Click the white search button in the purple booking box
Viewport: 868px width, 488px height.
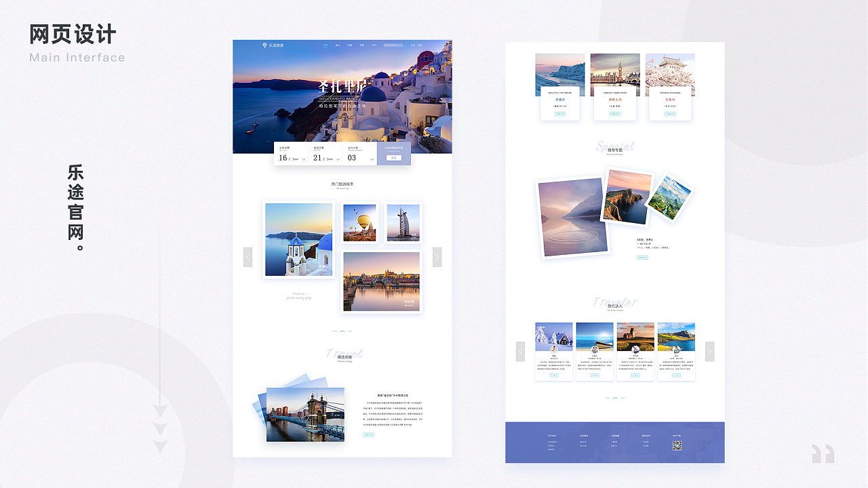pyautogui.click(x=394, y=157)
